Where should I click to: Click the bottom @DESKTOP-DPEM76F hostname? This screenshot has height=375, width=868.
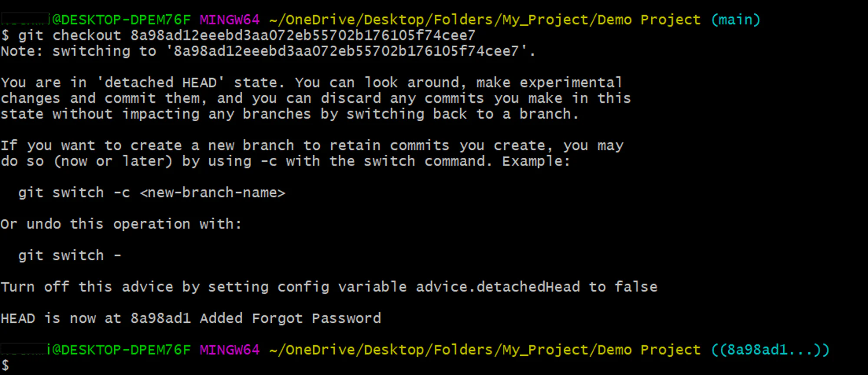(x=122, y=350)
